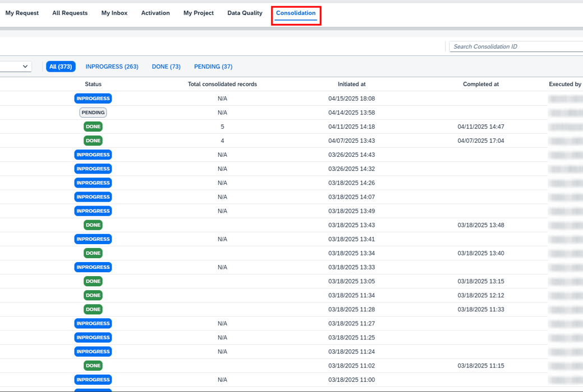Click the Initiated at column header
Viewport: 583px width, 392px height.
pyautogui.click(x=351, y=85)
